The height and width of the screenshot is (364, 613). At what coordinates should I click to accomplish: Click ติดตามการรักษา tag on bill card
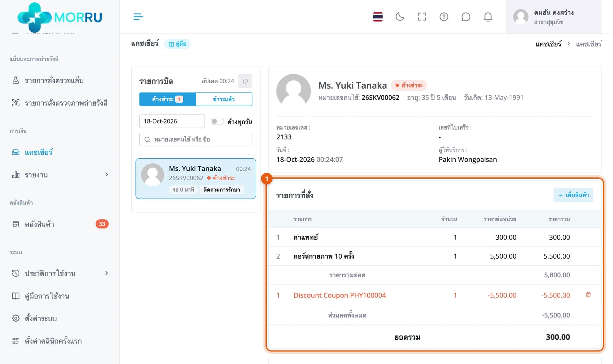(222, 190)
